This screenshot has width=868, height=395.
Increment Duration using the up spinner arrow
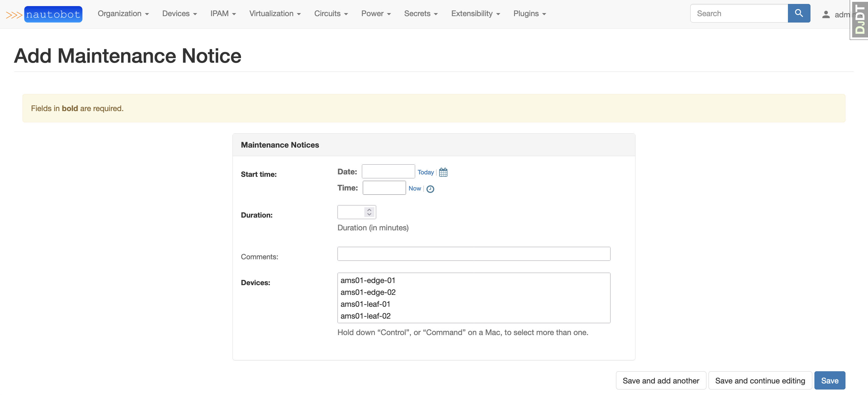(x=369, y=209)
